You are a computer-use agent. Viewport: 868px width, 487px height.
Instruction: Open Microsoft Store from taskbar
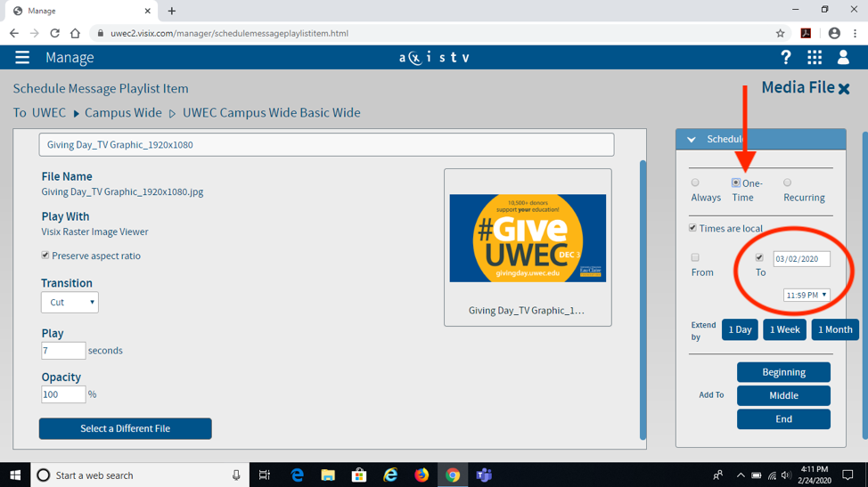click(359, 475)
